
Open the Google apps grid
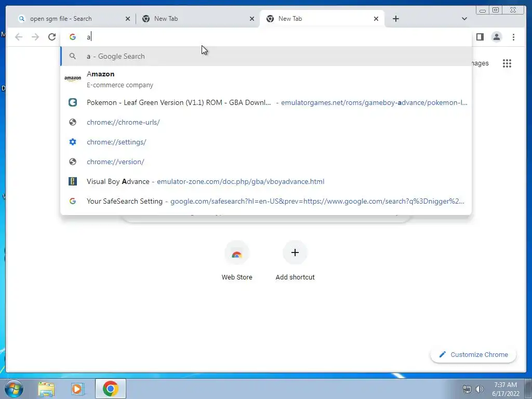(x=507, y=63)
